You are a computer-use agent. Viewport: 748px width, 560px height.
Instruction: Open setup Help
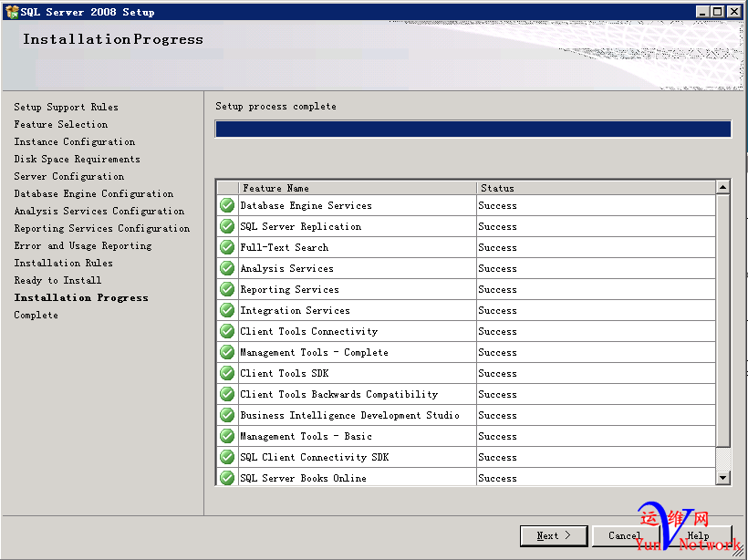pos(698,535)
